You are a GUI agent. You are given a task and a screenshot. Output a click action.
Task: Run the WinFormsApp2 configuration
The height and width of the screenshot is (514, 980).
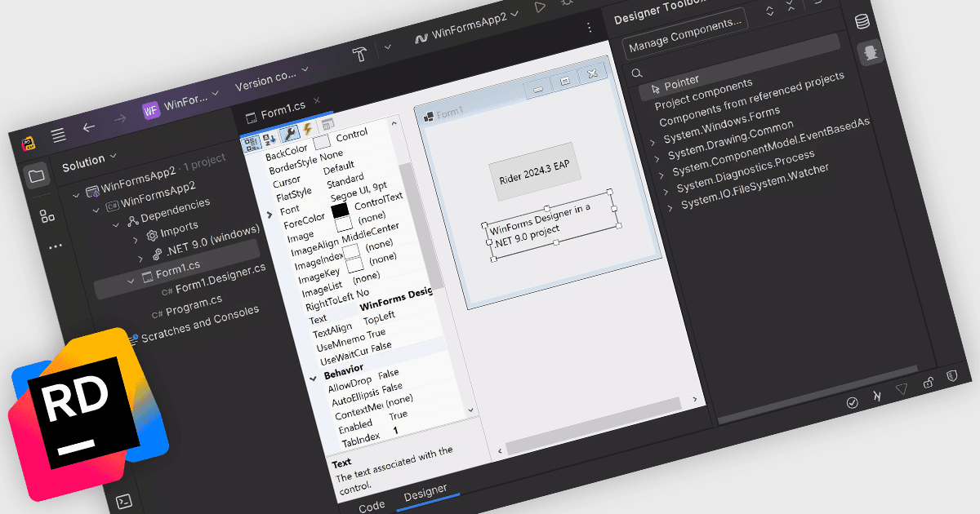click(540, 7)
